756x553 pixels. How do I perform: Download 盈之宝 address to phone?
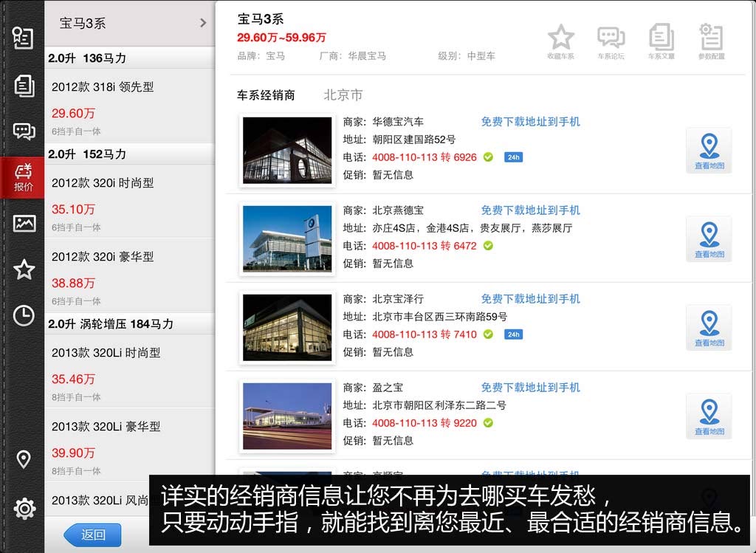[530, 388]
